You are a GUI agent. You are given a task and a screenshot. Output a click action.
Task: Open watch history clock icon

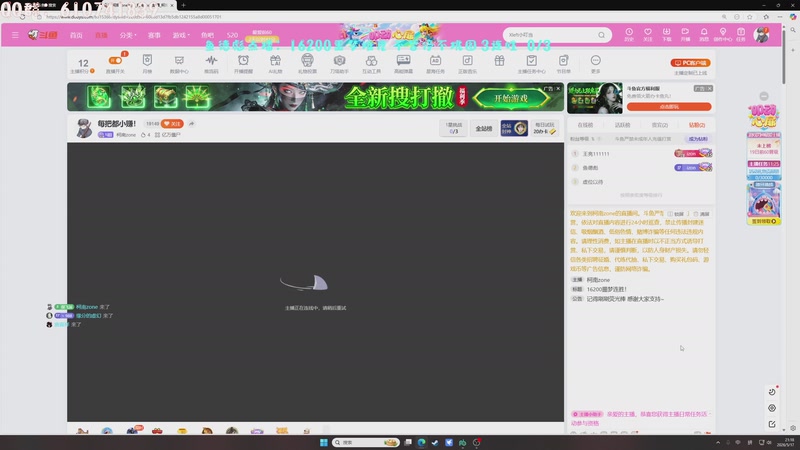pyautogui.click(x=629, y=34)
